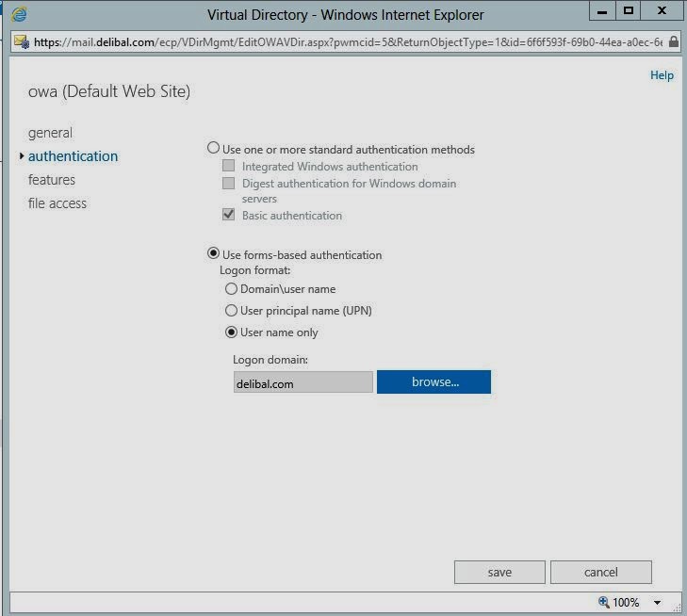Click the zoom magnifier icon in status bar
This screenshot has height=616, width=687.
pos(603,602)
